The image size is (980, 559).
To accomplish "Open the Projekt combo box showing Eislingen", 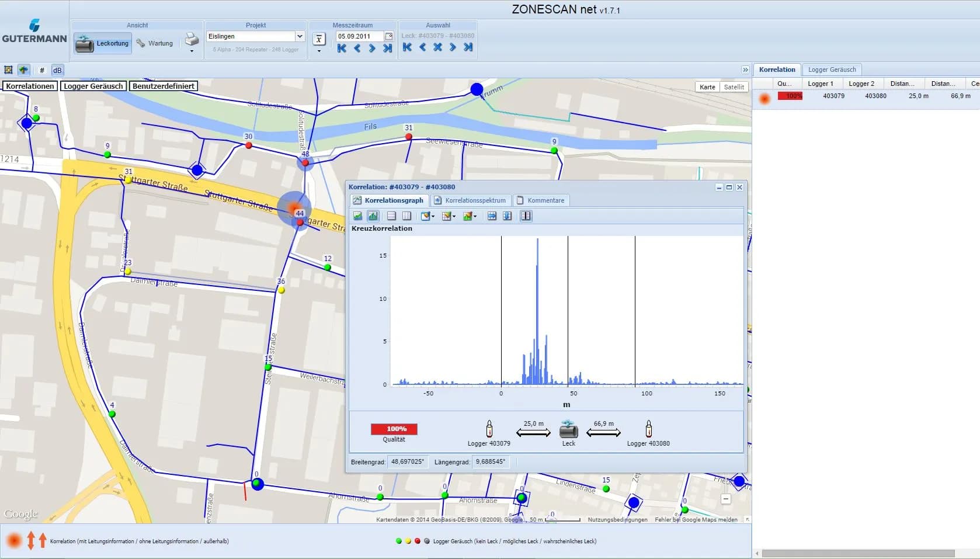I will (255, 36).
